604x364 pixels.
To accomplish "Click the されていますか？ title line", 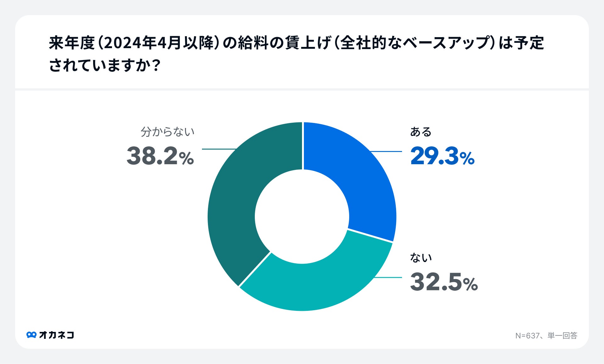I will (105, 65).
